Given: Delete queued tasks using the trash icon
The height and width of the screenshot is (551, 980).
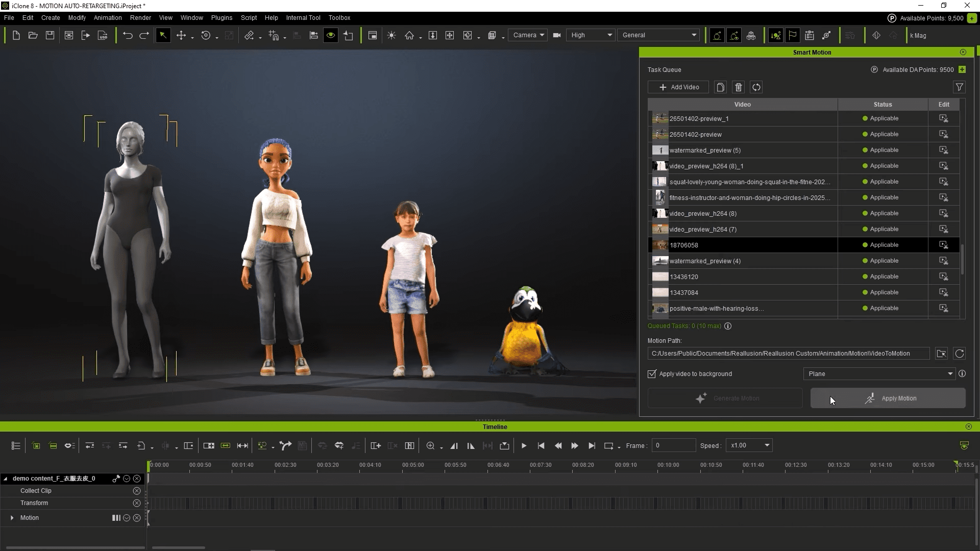Looking at the screenshot, I should click(x=739, y=87).
